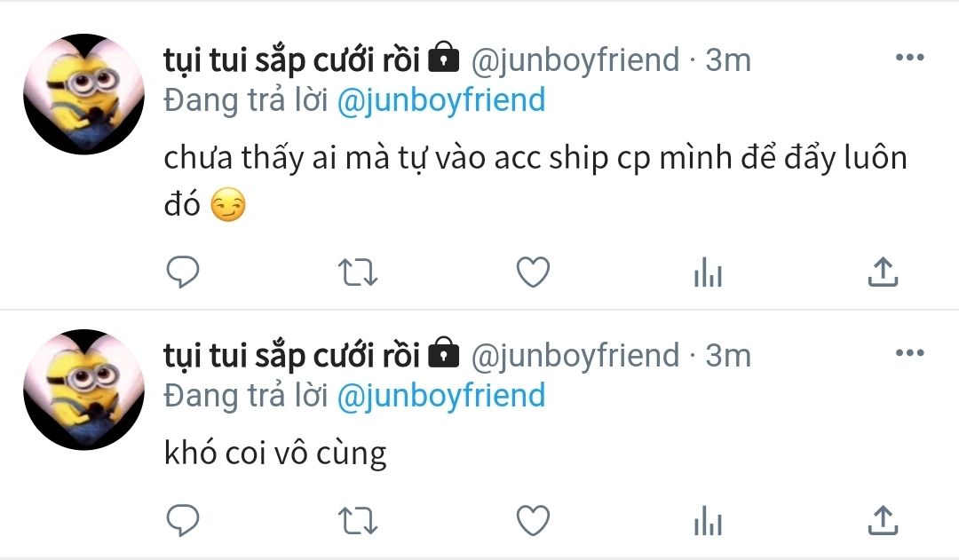
Task: Like the 'khó coi vô cùng' tweet
Action: 534,521
